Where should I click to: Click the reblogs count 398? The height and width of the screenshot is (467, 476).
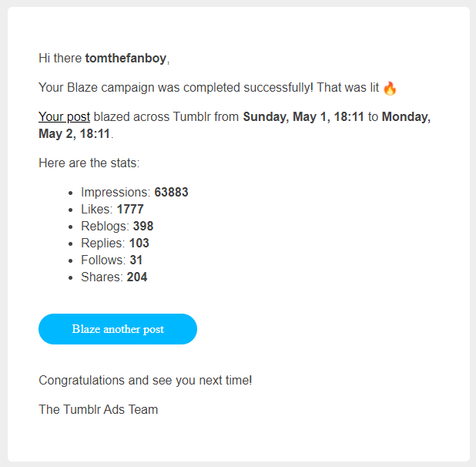pos(143,227)
